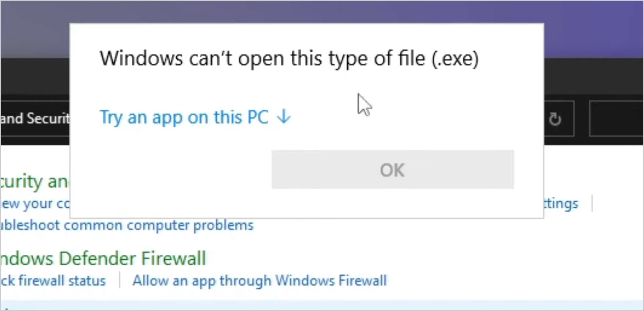Click the dialog's 'Windows can't open' heading text
Viewport: 644px width, 311px height.
pos(289,59)
